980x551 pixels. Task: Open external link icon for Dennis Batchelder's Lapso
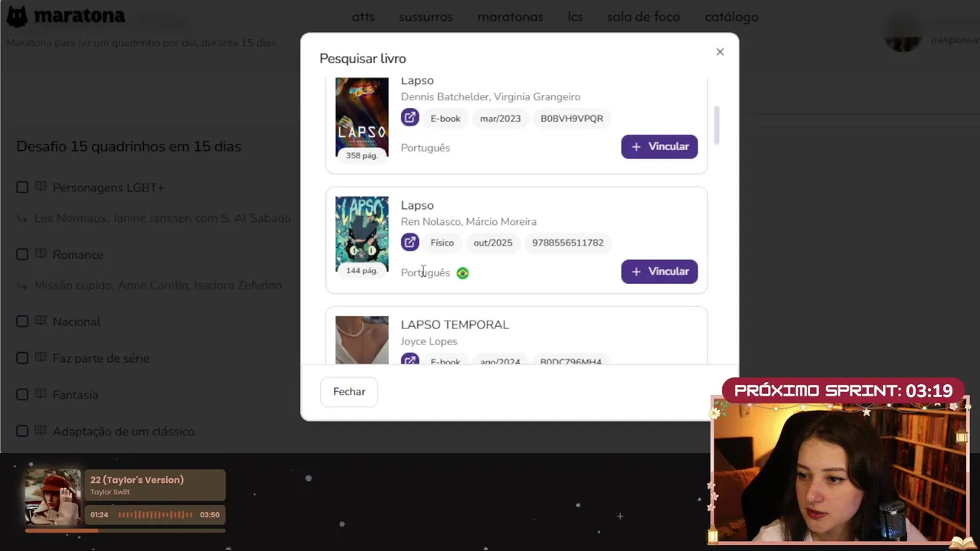pos(410,118)
